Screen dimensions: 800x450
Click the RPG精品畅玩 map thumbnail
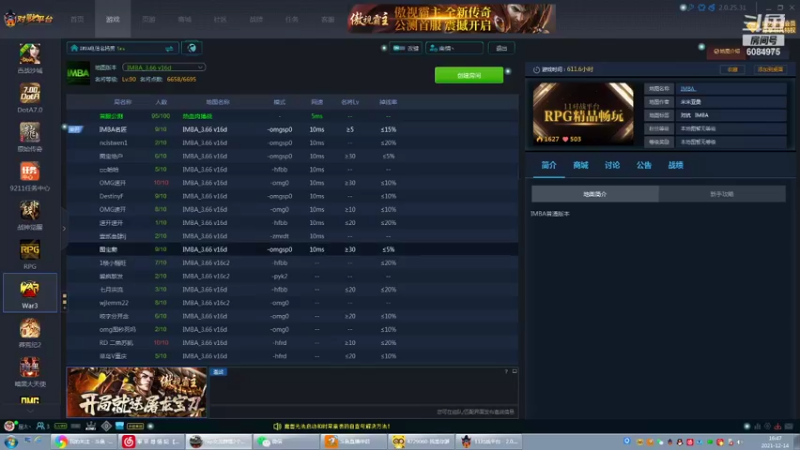583,113
